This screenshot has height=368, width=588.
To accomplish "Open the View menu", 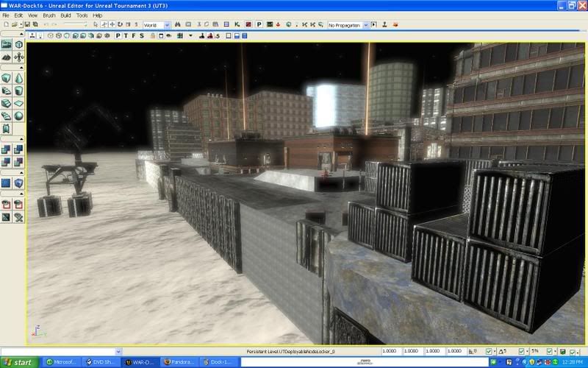I will 32,15.
